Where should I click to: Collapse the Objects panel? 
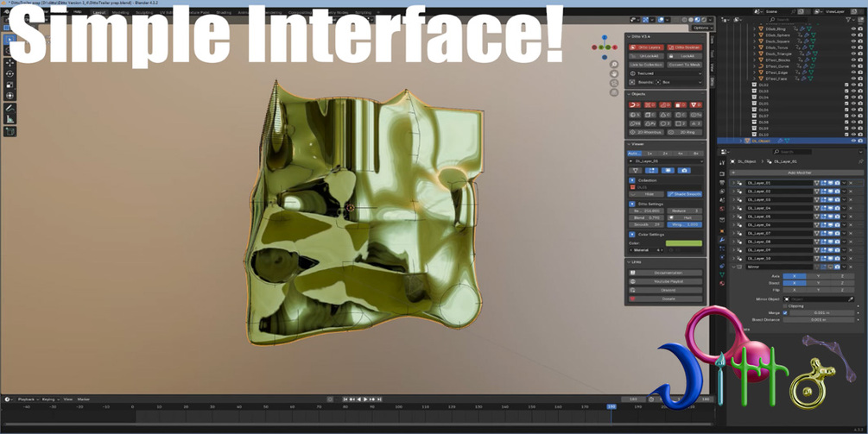(x=630, y=94)
